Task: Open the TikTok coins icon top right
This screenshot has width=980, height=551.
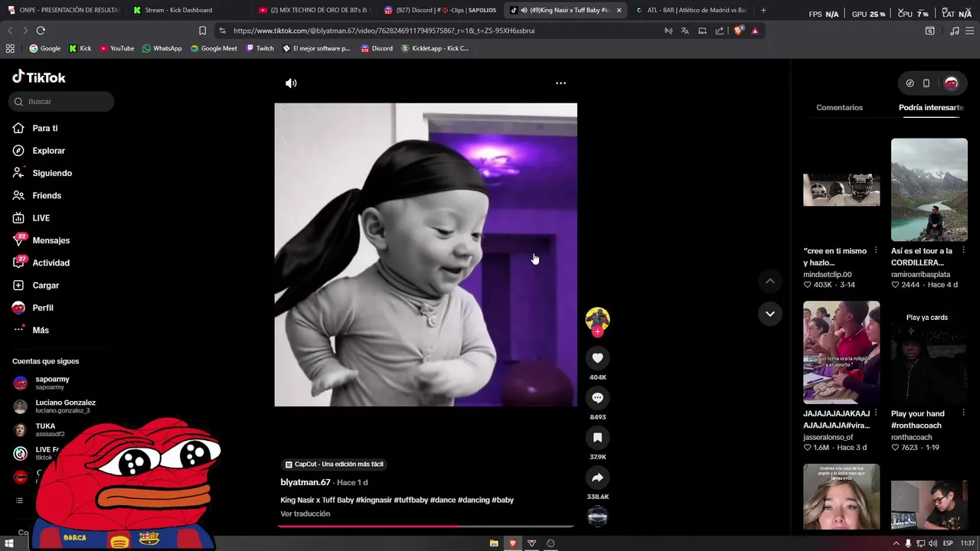Action: point(910,83)
